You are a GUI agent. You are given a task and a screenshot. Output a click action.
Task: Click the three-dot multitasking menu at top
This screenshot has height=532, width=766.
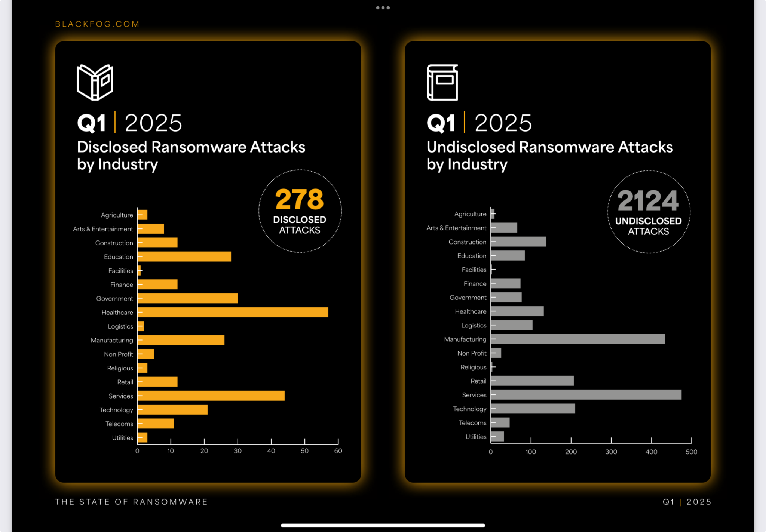(x=383, y=7)
